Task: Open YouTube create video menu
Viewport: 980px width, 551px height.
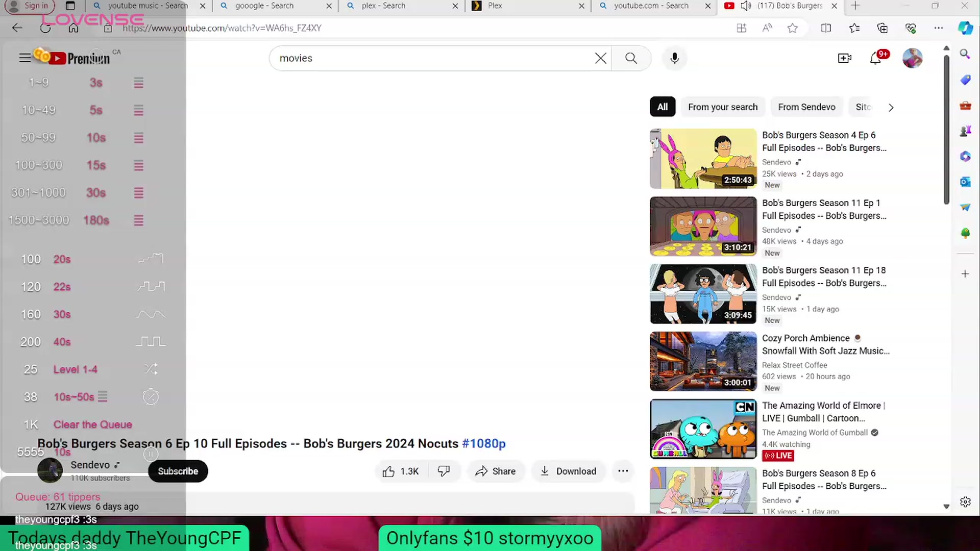Action: [845, 58]
